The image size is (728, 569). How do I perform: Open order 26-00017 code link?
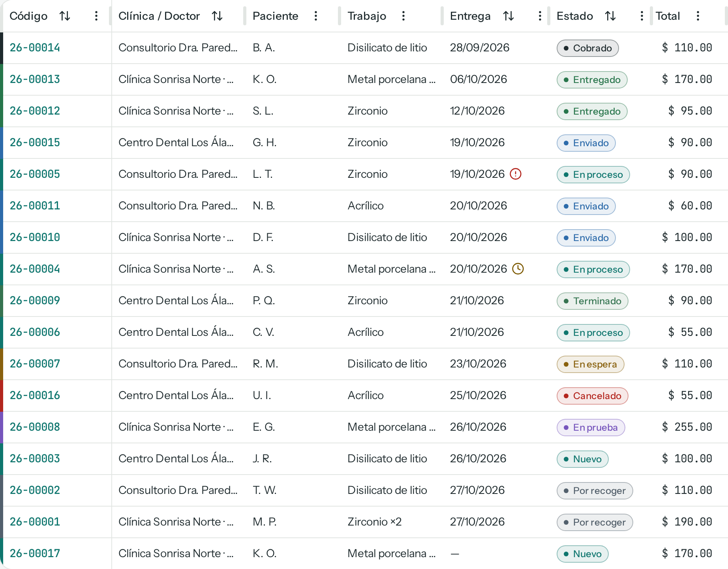click(35, 554)
